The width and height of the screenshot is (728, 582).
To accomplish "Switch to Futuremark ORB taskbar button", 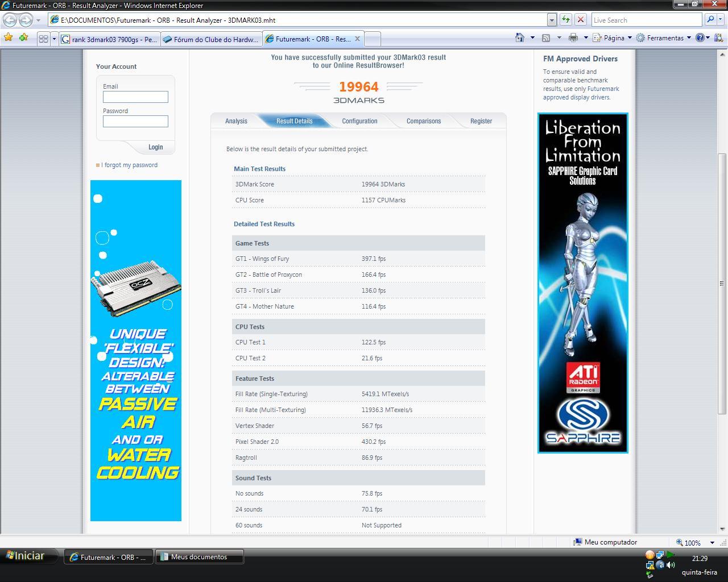I will (x=109, y=557).
